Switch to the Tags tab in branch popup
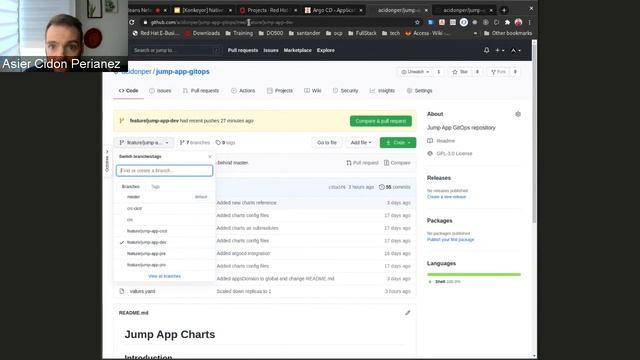 pos(156,187)
